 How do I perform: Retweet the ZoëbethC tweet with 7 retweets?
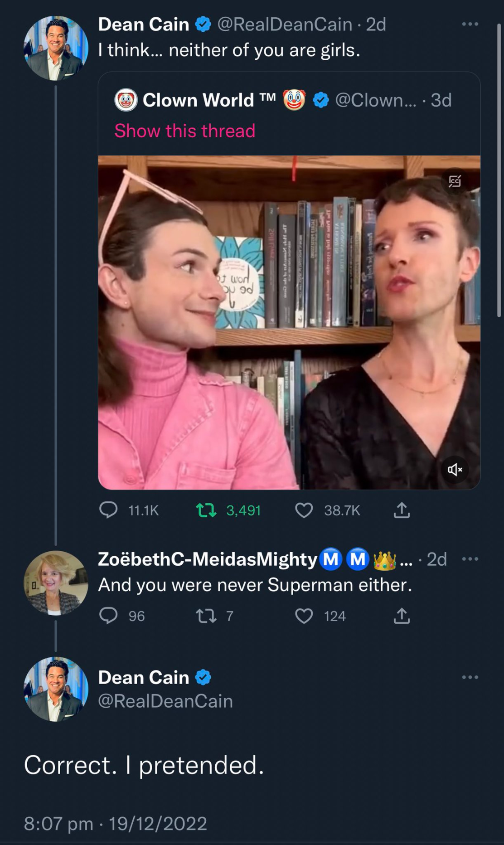click(205, 616)
